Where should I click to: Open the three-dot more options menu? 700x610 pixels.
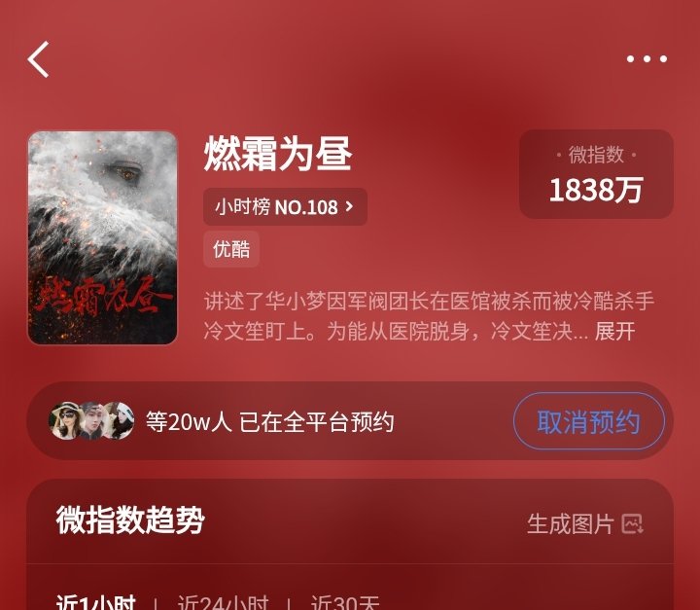[x=647, y=59]
